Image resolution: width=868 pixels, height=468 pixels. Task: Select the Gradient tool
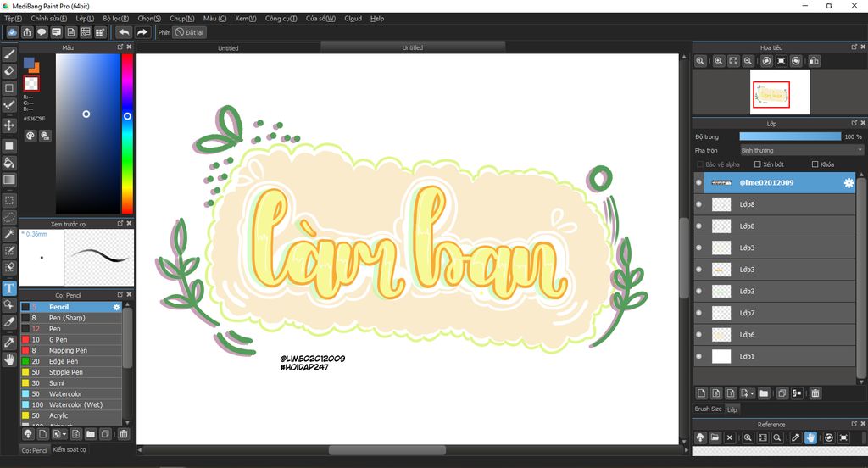(9, 180)
